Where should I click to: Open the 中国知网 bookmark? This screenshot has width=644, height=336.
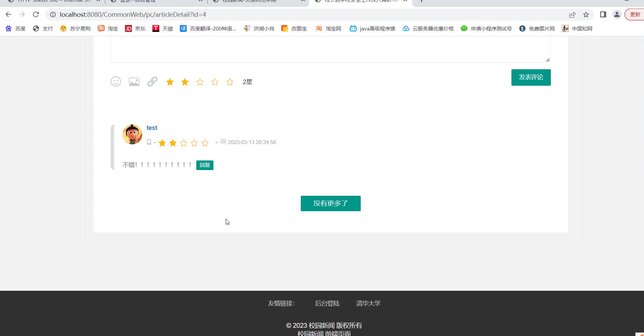(x=577, y=28)
